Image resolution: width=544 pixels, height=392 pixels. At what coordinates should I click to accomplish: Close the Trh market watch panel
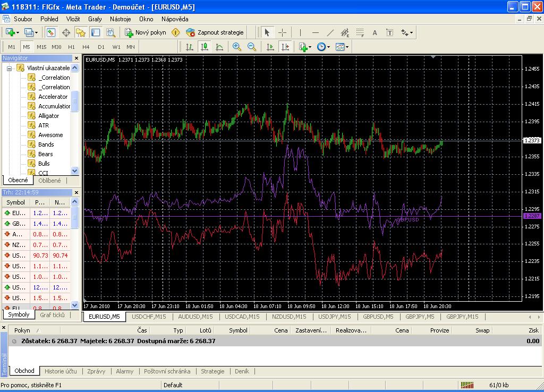76,192
